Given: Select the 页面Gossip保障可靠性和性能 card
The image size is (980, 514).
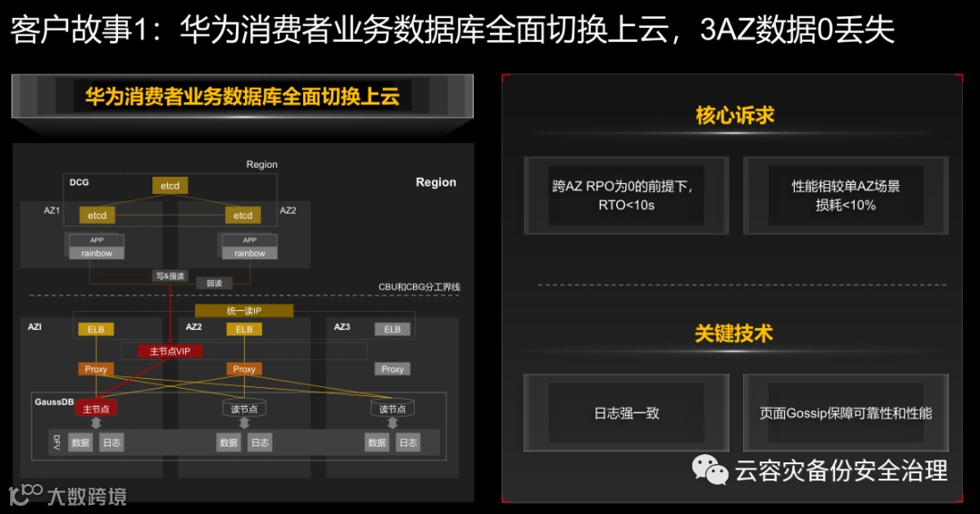Looking at the screenshot, I should tap(846, 412).
